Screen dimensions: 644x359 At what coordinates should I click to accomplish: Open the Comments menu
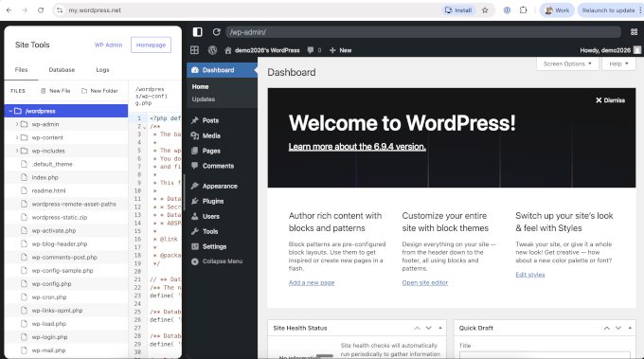click(223, 166)
